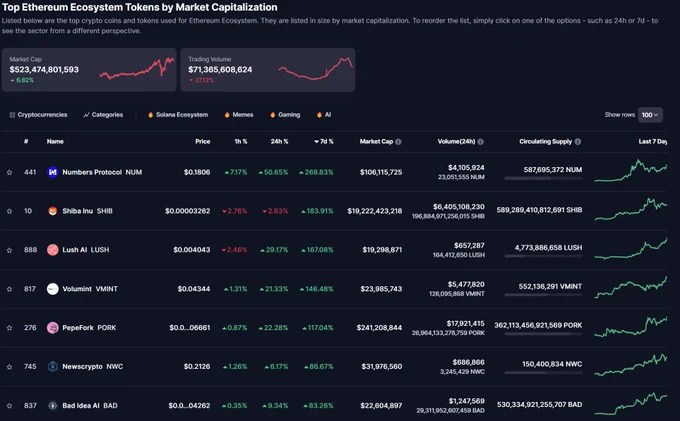This screenshot has width=680, height=421.
Task: Sort table by 1h % column
Action: [x=241, y=141]
